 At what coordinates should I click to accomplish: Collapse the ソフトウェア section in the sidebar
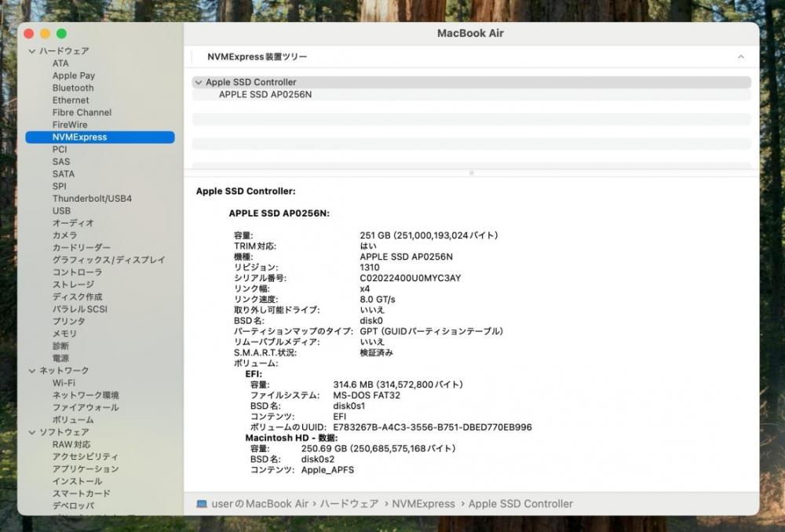[32, 432]
